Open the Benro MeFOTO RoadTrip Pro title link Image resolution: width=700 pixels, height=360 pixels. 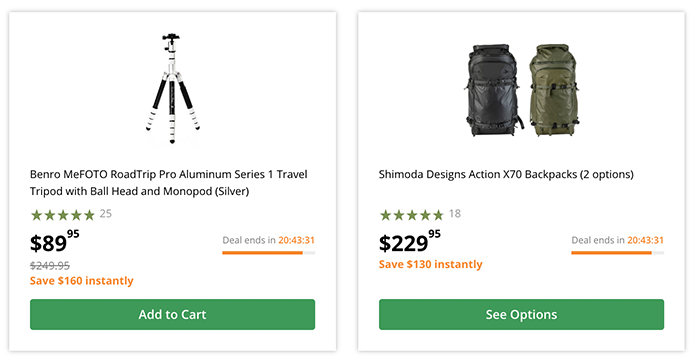pos(168,183)
